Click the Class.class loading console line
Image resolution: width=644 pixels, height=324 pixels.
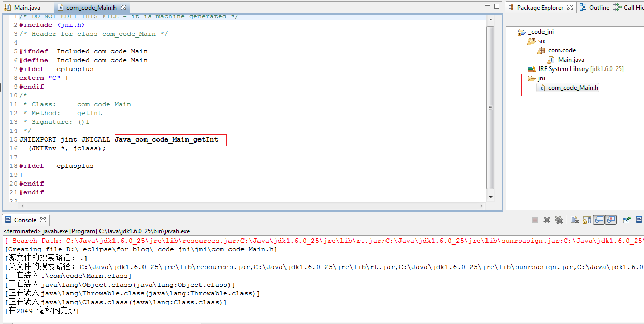pyautogui.click(x=116, y=302)
